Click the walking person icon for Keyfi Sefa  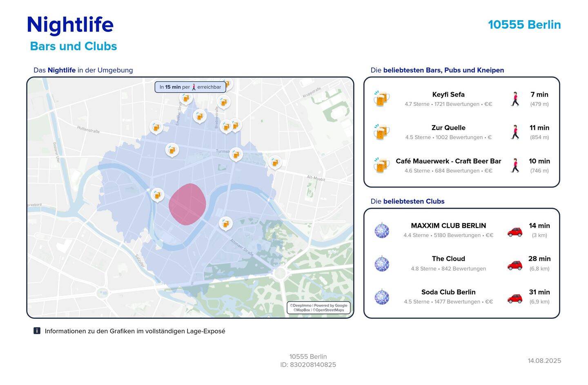[x=515, y=99]
